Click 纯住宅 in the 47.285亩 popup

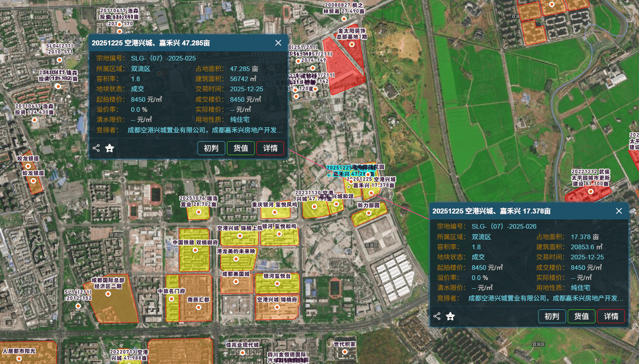pyautogui.click(x=240, y=120)
